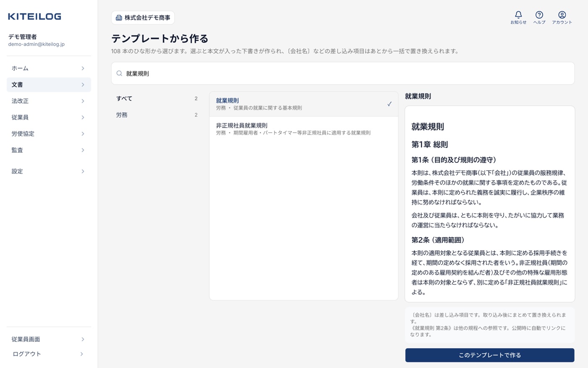This screenshot has width=588, height=368.
Task: Click the KITEILOG logo
Action: tap(34, 16)
